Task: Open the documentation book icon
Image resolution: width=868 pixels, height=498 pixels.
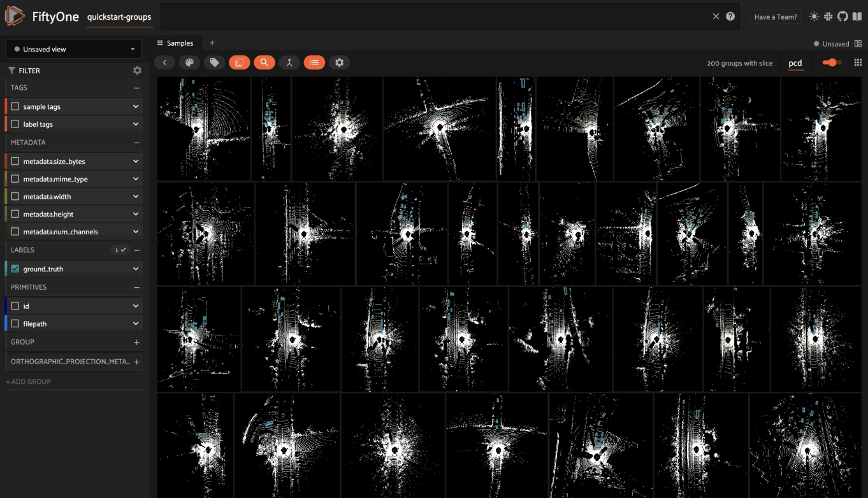Action: pos(857,17)
